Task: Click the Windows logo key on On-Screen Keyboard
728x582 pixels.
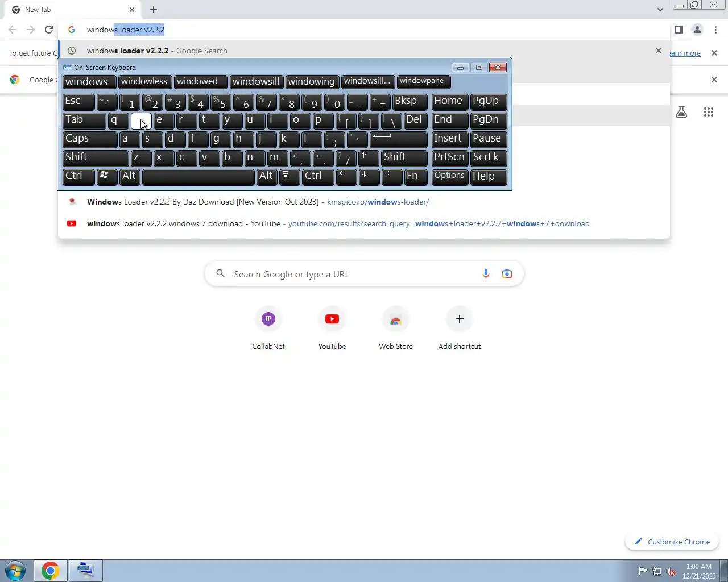Action: [x=107, y=177]
